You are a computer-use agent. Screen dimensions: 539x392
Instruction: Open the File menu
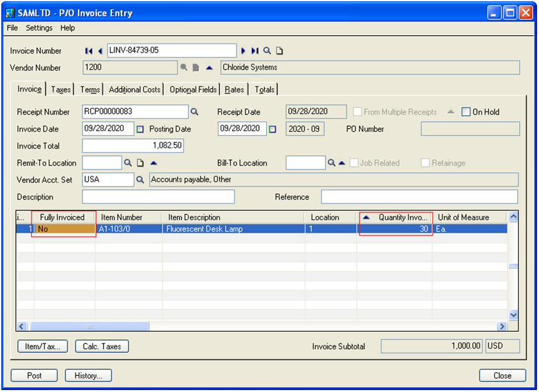pos(12,28)
